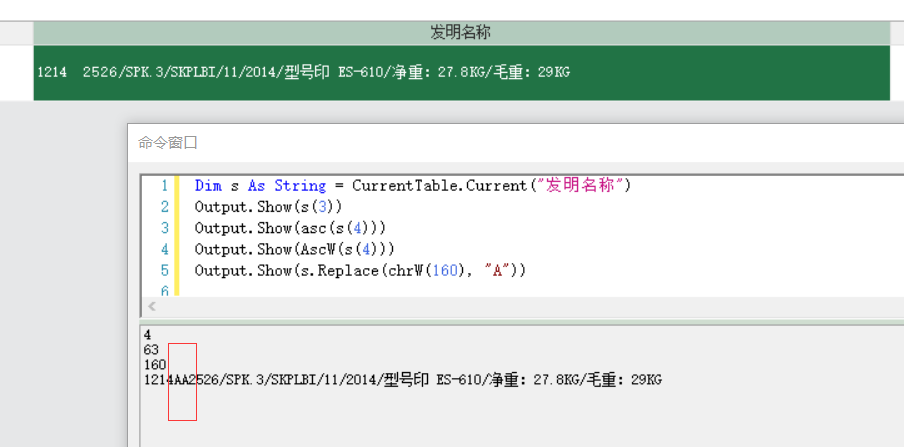Select the green table cell starting with 1214

click(461, 73)
